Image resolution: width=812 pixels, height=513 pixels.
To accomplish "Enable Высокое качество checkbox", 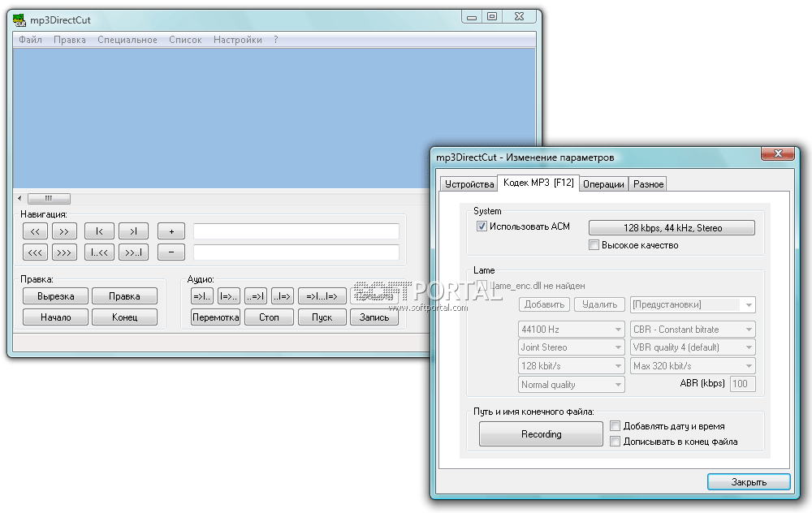I will point(594,245).
